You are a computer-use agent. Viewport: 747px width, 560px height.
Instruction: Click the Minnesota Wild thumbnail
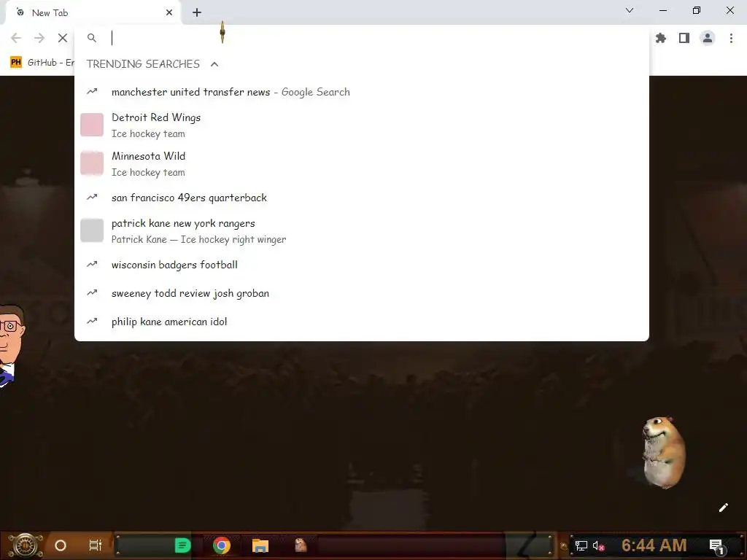tap(92, 163)
